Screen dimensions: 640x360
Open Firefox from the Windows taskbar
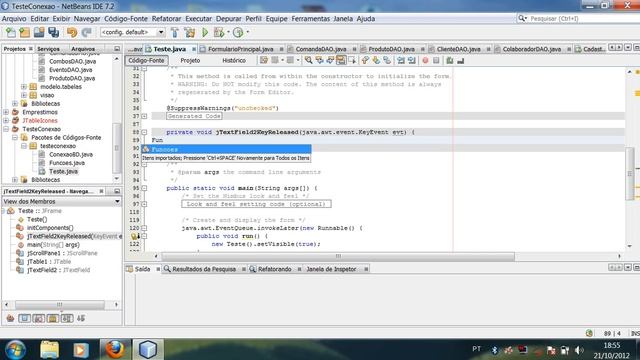tap(115, 349)
